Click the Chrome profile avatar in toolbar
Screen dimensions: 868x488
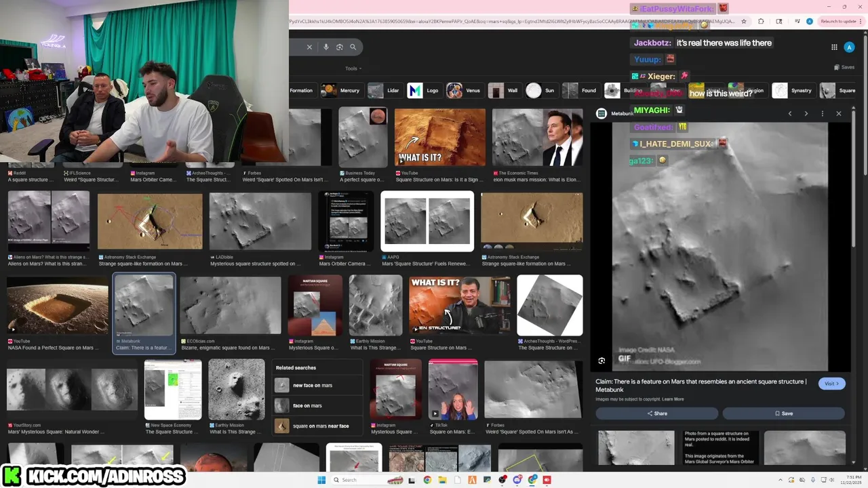810,22
